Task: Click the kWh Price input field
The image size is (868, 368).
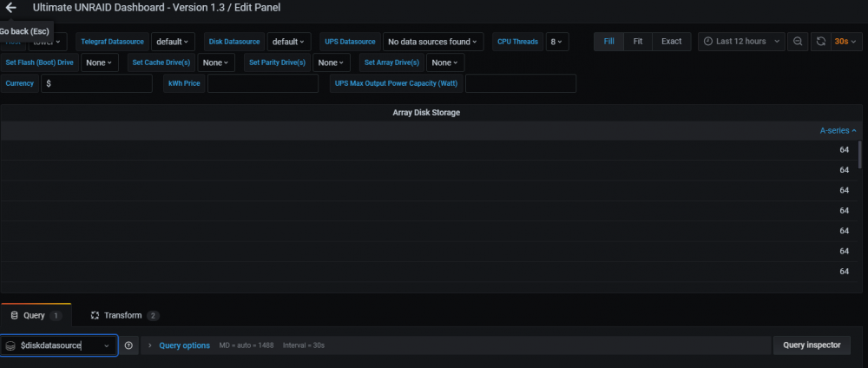Action: click(263, 83)
